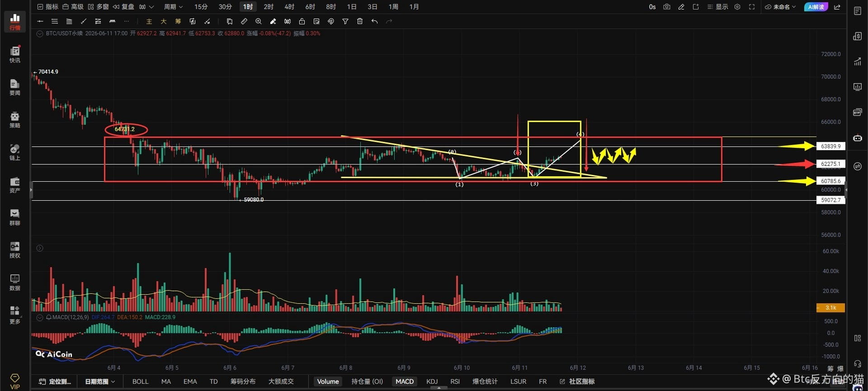Screen dimensions: 868x391
Task: Open the 多窗 multi-window button
Action: click(x=99, y=7)
